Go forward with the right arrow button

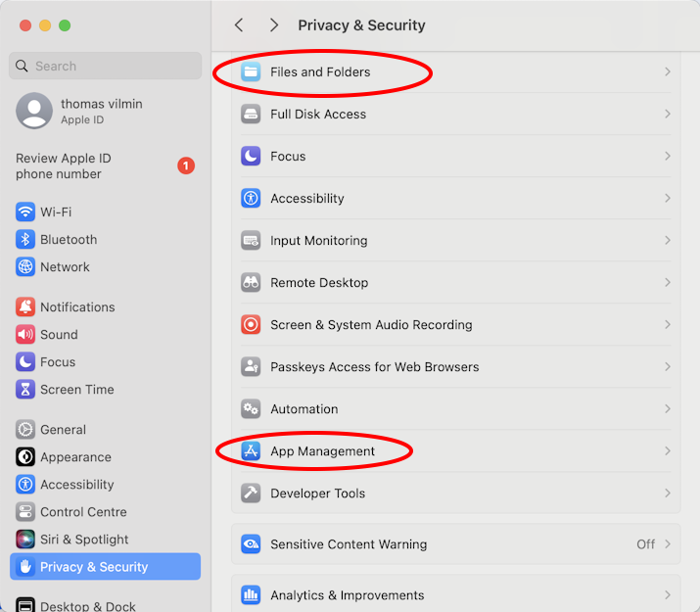click(274, 25)
